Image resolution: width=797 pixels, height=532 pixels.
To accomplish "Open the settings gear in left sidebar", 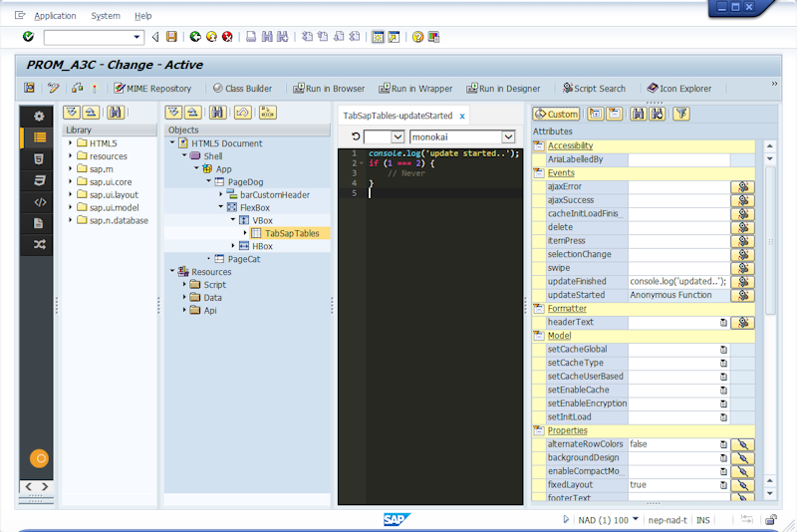I will click(x=39, y=117).
